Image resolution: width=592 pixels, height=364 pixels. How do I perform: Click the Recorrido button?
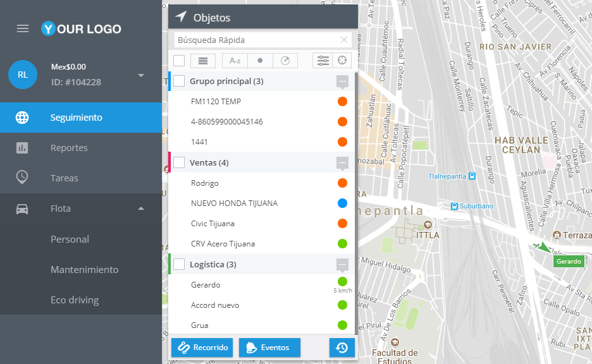pos(202,348)
